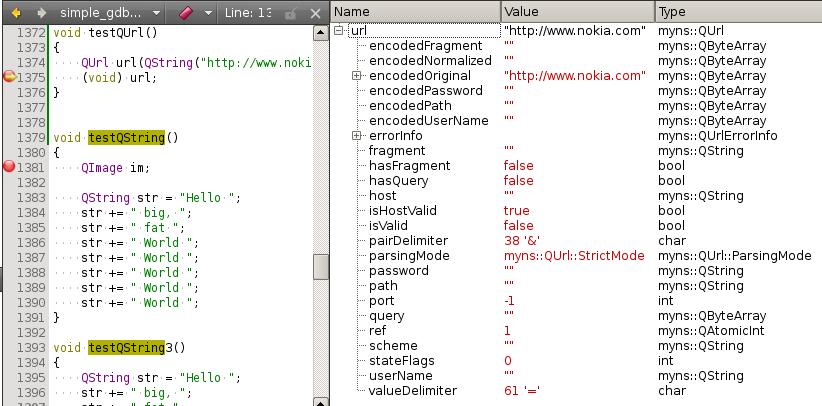Collapse the url tree node
Viewport: 822px width, 406px height.
(341, 31)
